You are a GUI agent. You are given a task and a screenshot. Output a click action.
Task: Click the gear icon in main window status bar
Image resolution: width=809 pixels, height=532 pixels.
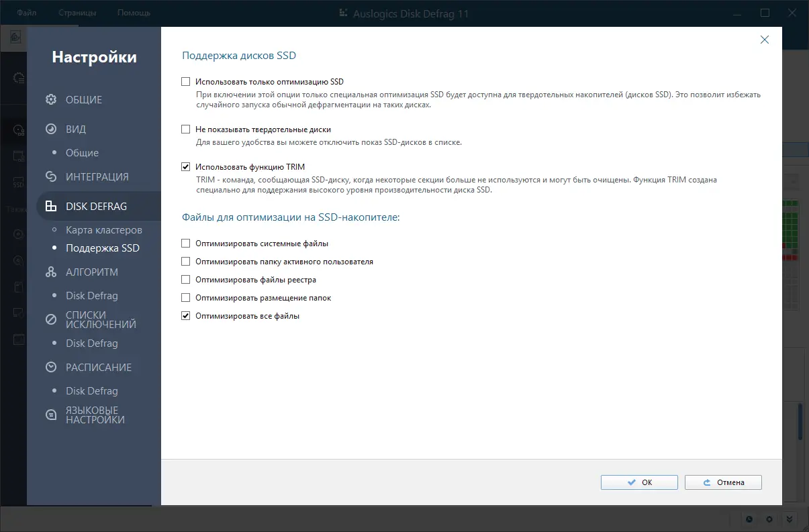point(769,519)
